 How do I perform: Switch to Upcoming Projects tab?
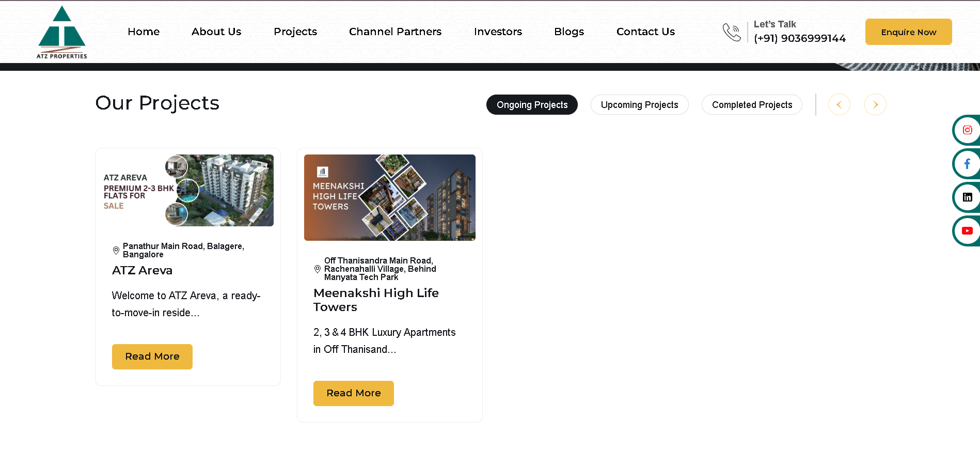[x=639, y=105]
